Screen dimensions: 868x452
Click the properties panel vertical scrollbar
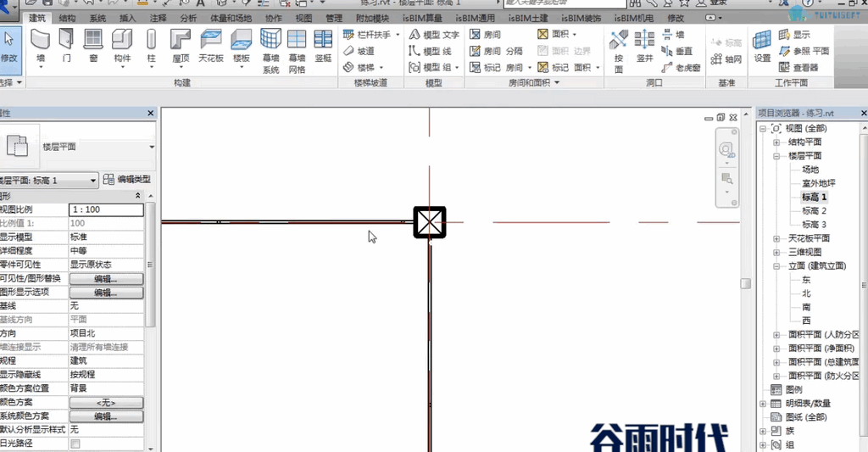click(150, 265)
